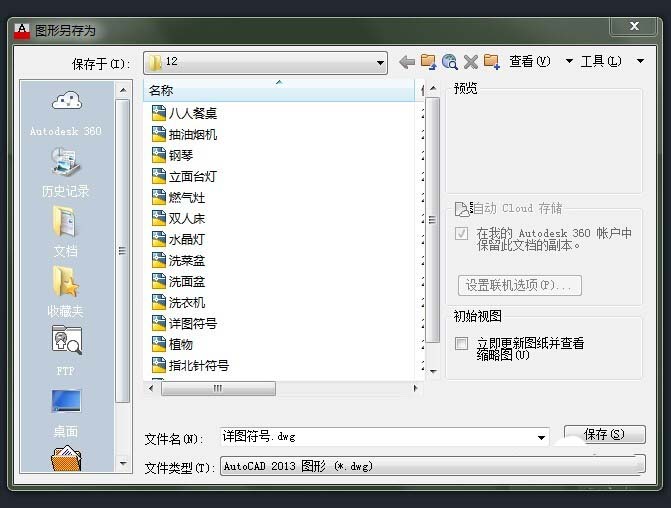The image size is (671, 508).
Task: Select the file named 燃气灶
Action: point(187,197)
